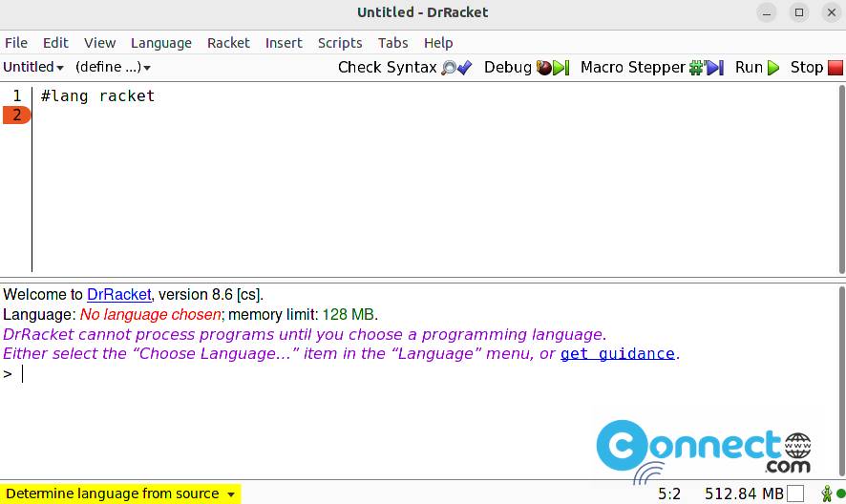
Task: Click the interactions prompt input
Action: click(22, 373)
